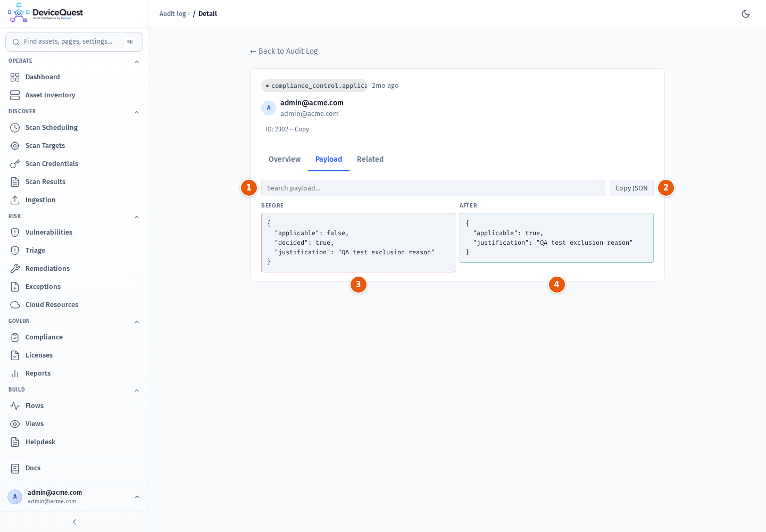Click the DeviceQuest logo
Viewport: 766px width, 532px height.
46,13
